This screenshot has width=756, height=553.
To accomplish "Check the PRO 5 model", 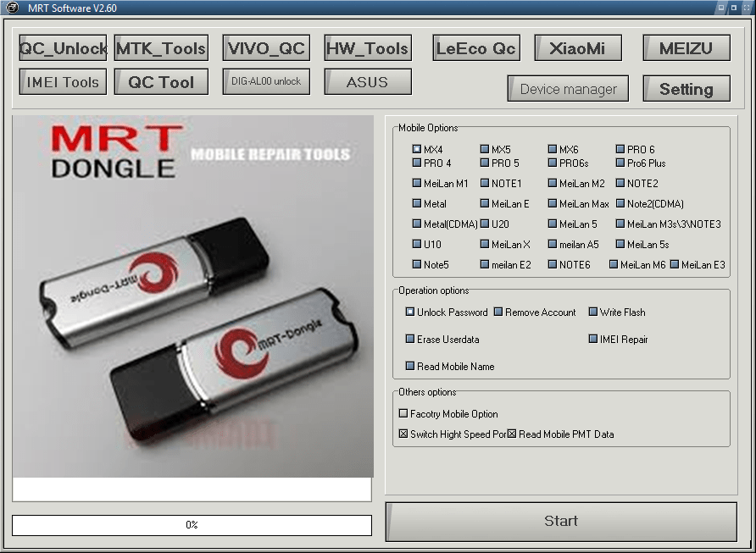I will pyautogui.click(x=485, y=163).
